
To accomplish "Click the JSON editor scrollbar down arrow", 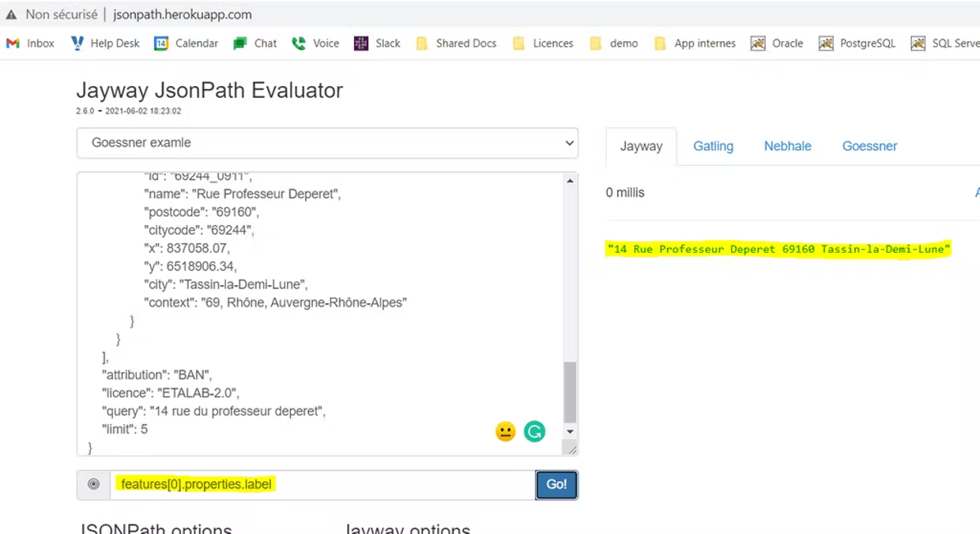I will pos(571,431).
